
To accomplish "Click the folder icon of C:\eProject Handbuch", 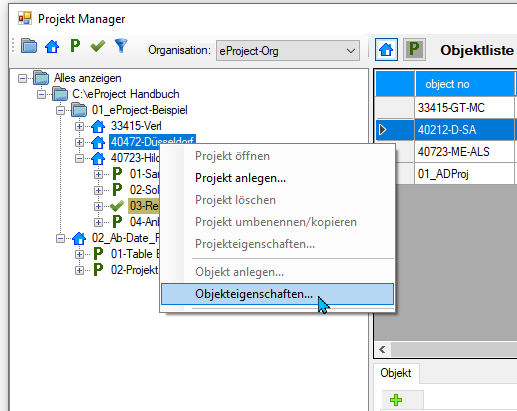I will [60, 94].
